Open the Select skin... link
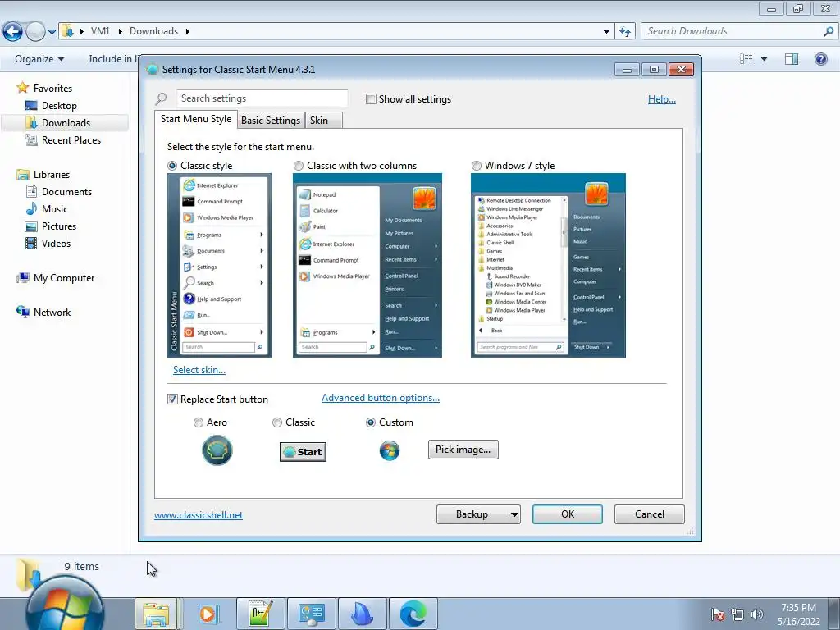The width and height of the screenshot is (840, 630). pyautogui.click(x=199, y=370)
